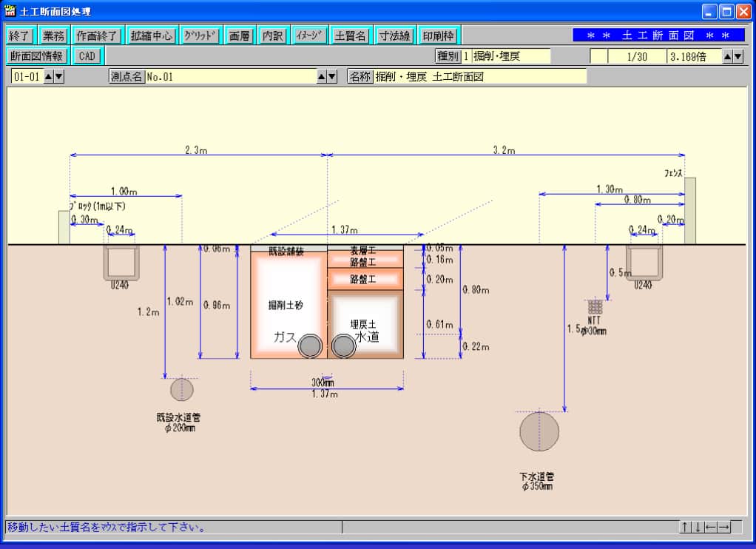The height and width of the screenshot is (549, 756).
Task: Click the 終了 exit button
Action: tap(20, 36)
